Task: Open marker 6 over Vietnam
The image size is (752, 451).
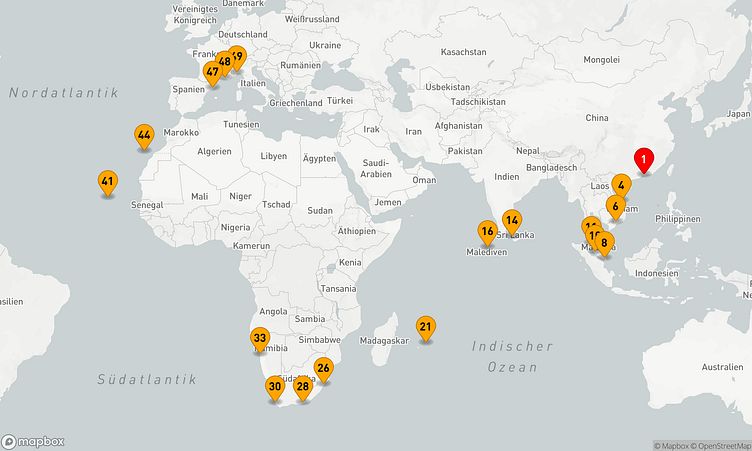Action: [616, 206]
